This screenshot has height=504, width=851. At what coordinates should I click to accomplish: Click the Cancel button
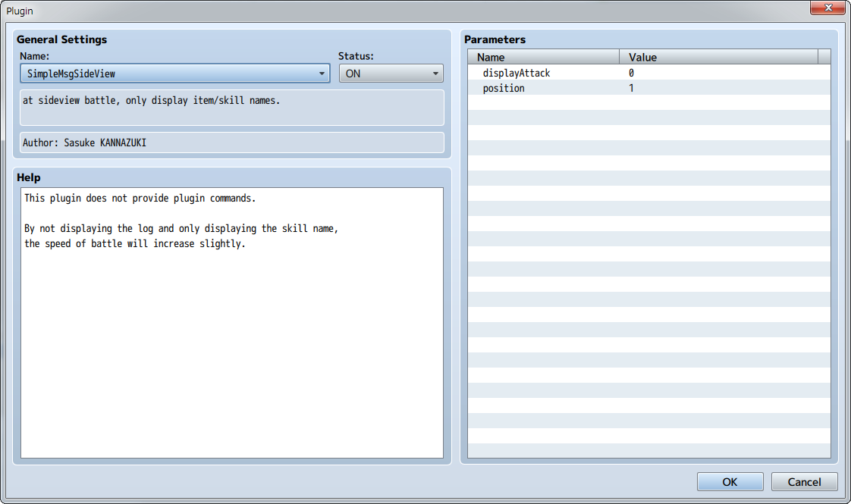[x=804, y=482]
